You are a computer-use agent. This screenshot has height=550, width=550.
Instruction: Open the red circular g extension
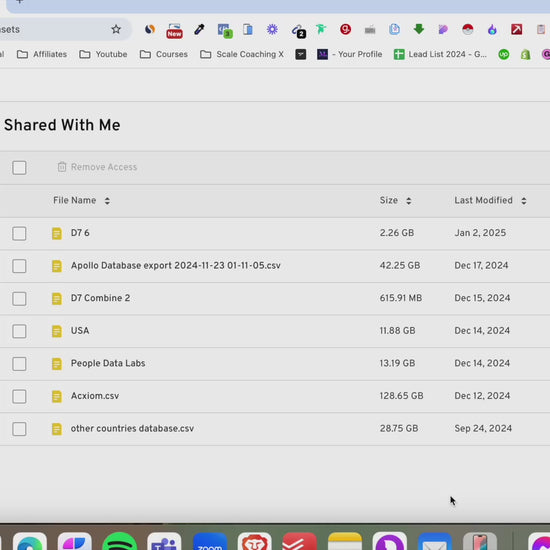coord(345,29)
